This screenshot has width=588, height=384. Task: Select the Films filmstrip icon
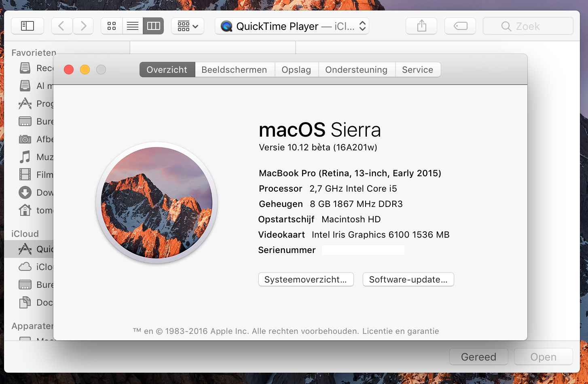click(25, 175)
